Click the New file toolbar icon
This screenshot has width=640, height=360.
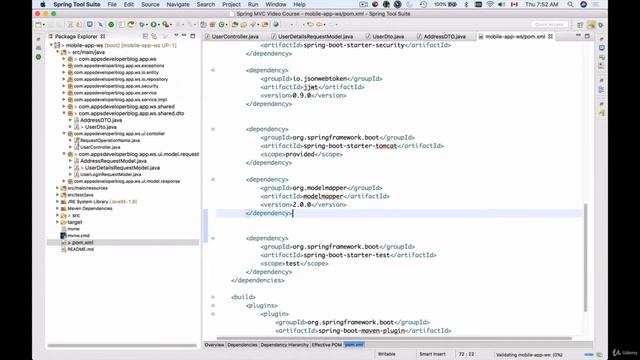point(38,25)
